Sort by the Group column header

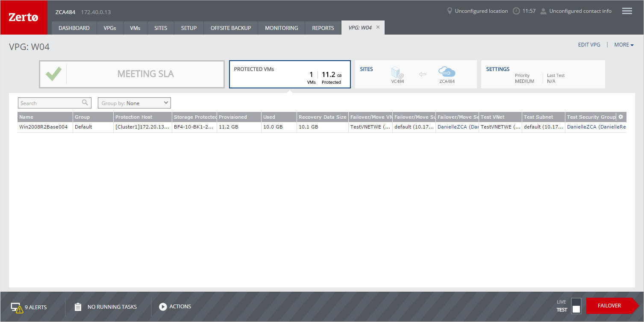click(93, 117)
